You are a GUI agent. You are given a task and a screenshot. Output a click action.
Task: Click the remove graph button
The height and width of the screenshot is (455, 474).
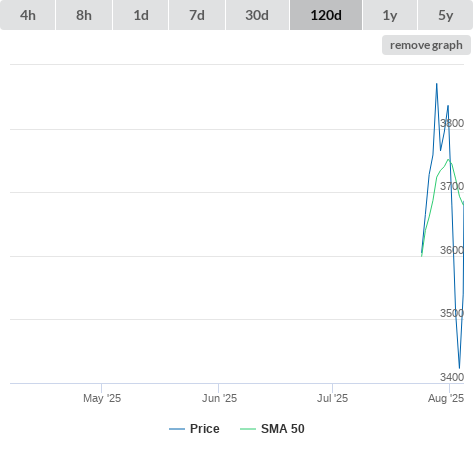coord(426,45)
